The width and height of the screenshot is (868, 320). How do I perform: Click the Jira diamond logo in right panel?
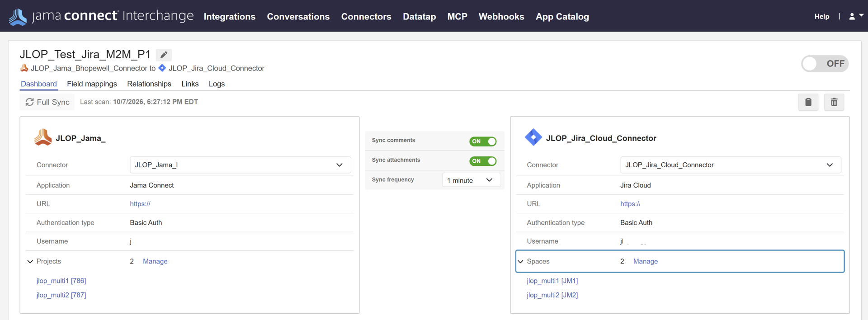533,137
